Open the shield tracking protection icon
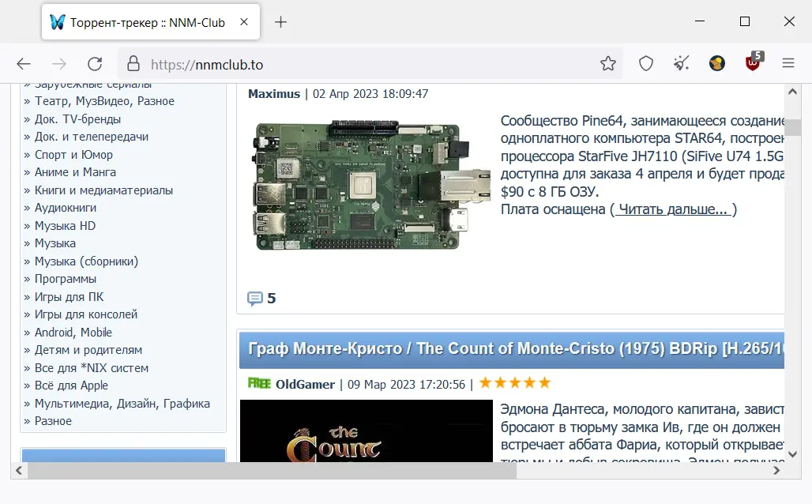This screenshot has height=504, width=812. pyautogui.click(x=646, y=64)
